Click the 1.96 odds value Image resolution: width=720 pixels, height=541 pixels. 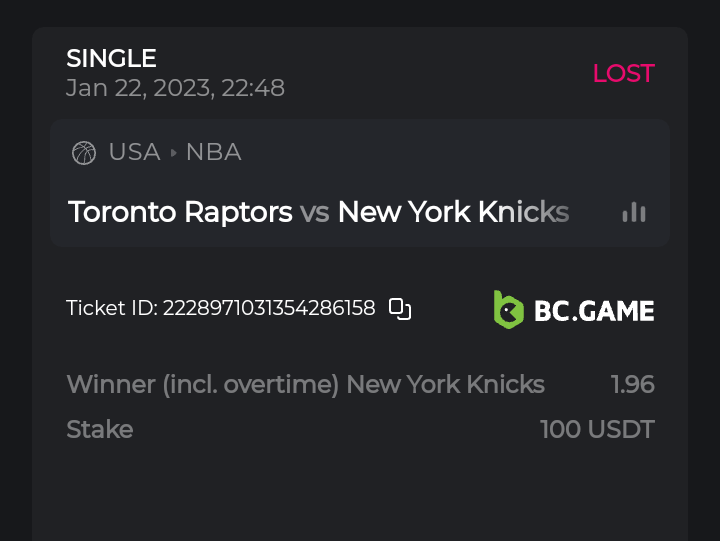pyautogui.click(x=632, y=384)
